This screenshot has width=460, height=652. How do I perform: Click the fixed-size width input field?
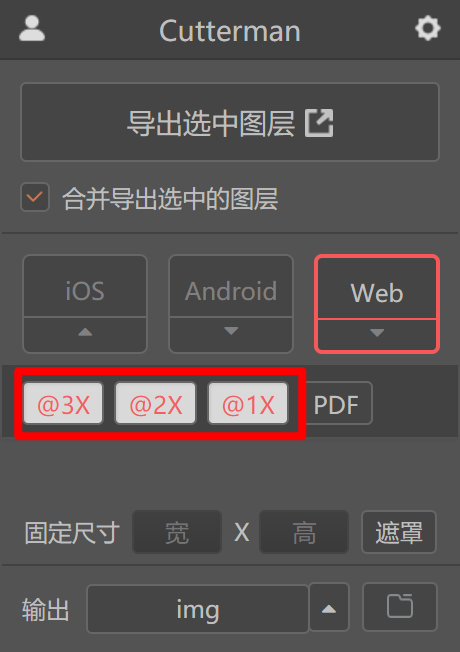click(x=177, y=532)
